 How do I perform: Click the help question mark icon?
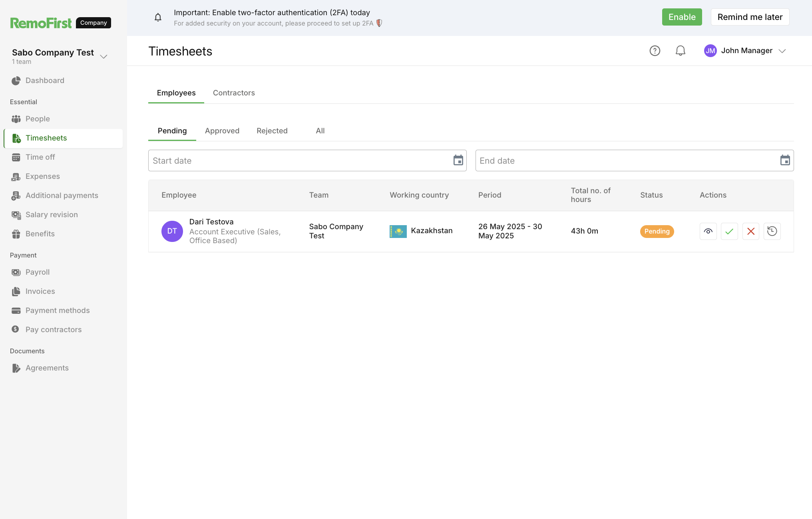pyautogui.click(x=655, y=51)
